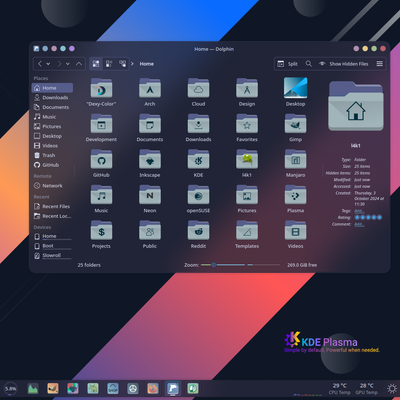
Task: Go back to the previous location
Action: [x=40, y=64]
